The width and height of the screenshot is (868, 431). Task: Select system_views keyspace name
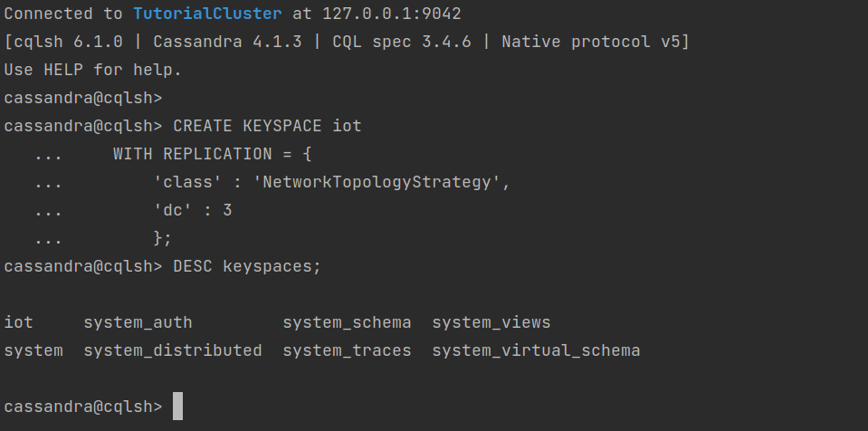491,322
